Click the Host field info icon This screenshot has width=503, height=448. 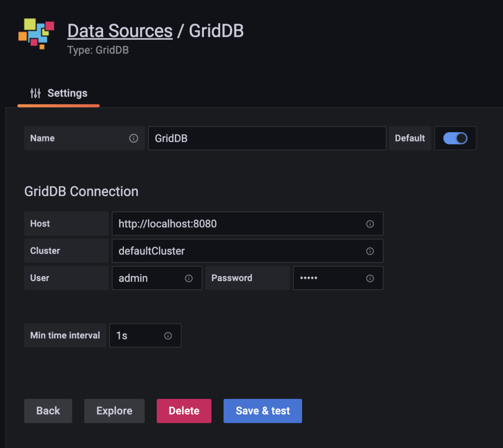370,224
